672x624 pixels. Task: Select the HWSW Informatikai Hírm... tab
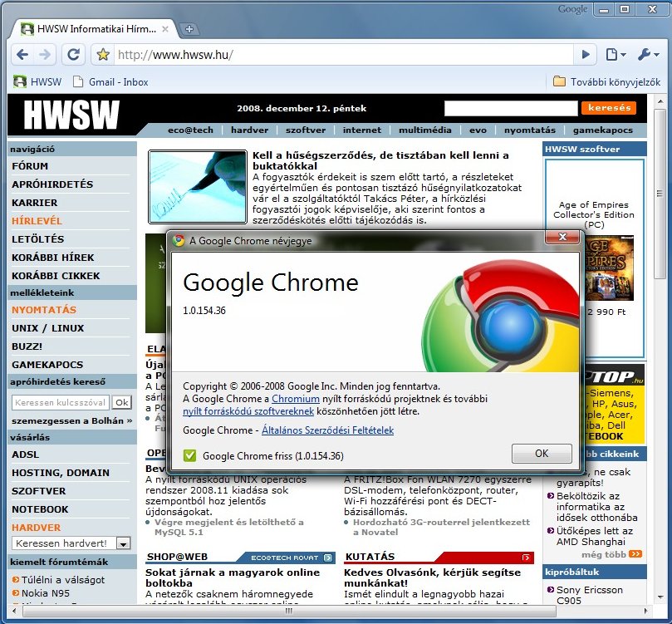tap(95, 29)
